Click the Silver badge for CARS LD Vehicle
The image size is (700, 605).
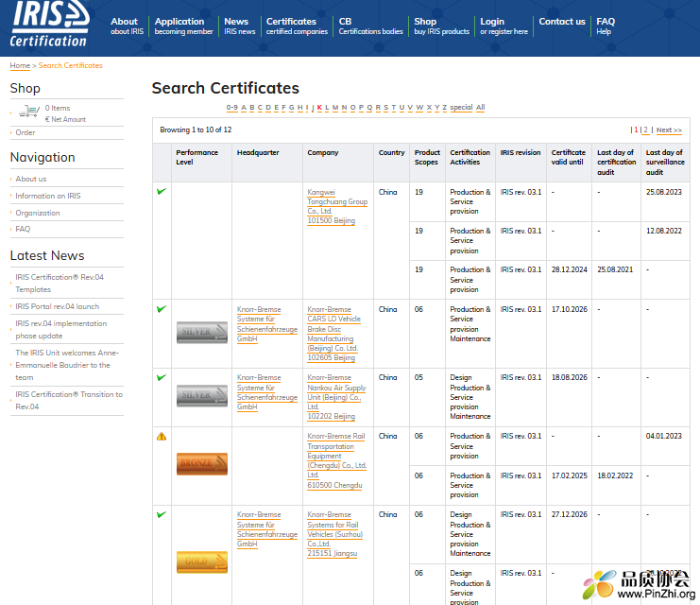[x=202, y=332]
